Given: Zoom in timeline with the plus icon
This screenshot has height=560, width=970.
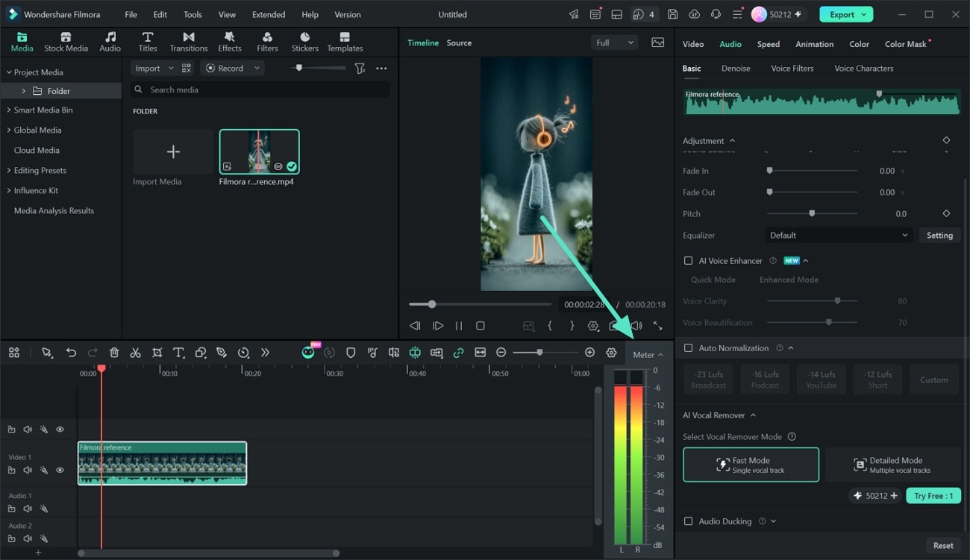Looking at the screenshot, I should coord(589,353).
